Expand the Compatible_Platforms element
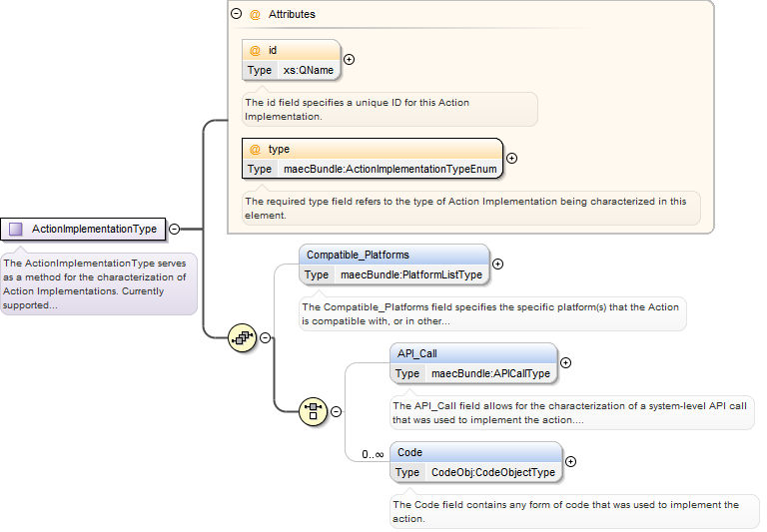 (497, 265)
